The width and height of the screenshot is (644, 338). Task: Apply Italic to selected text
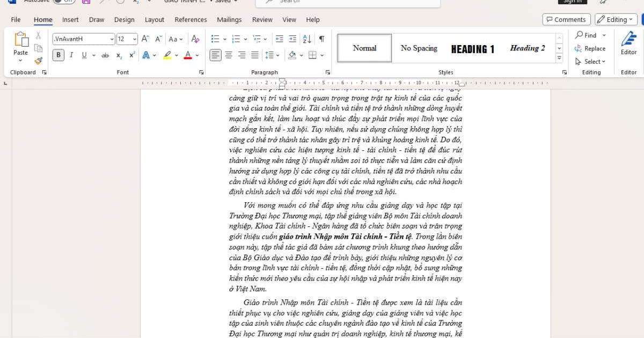[70, 55]
